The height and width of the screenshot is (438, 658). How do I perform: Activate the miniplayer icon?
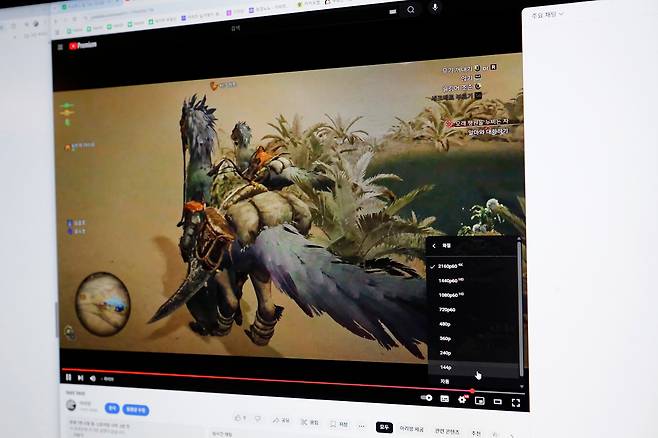pos(480,401)
